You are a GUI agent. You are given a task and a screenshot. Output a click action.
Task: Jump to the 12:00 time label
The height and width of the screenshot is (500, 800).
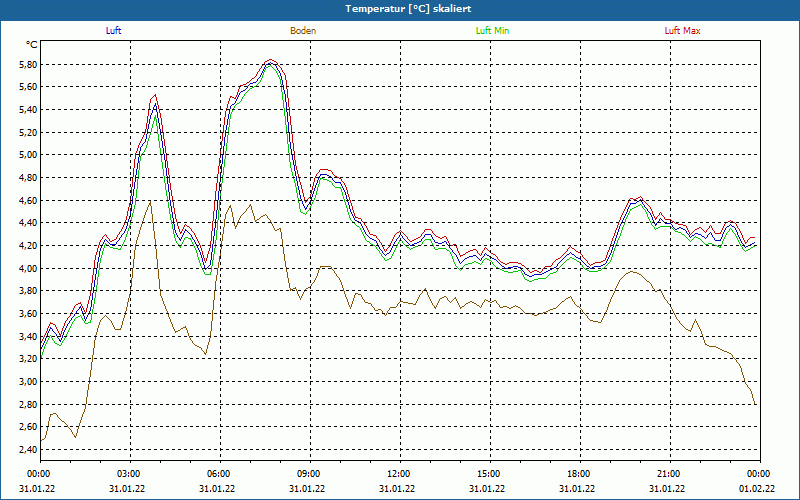coord(398,474)
